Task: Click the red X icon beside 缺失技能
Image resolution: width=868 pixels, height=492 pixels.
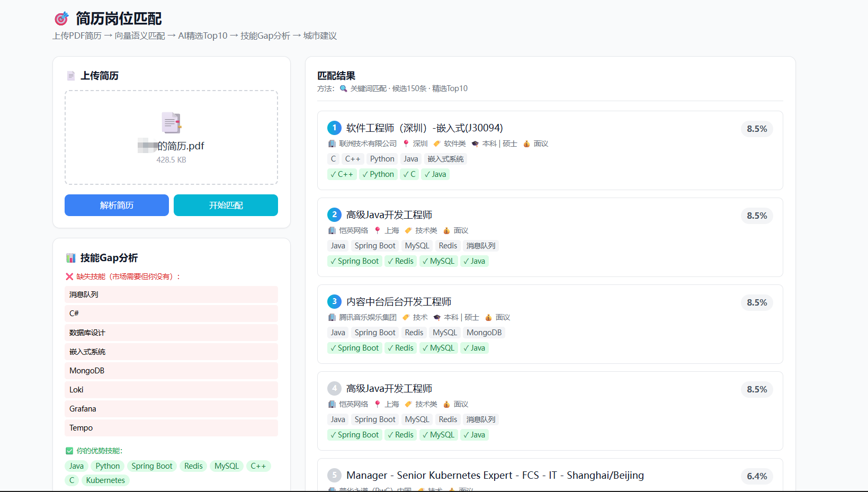Action: click(x=69, y=276)
